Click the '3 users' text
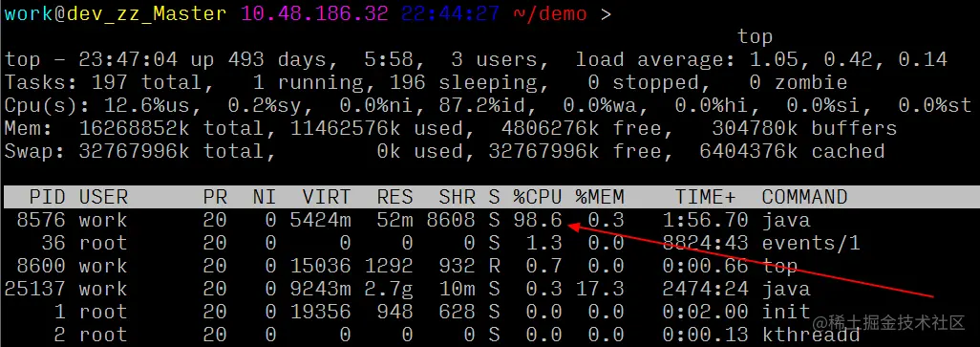Image resolution: width=980 pixels, height=347 pixels. coord(495,60)
